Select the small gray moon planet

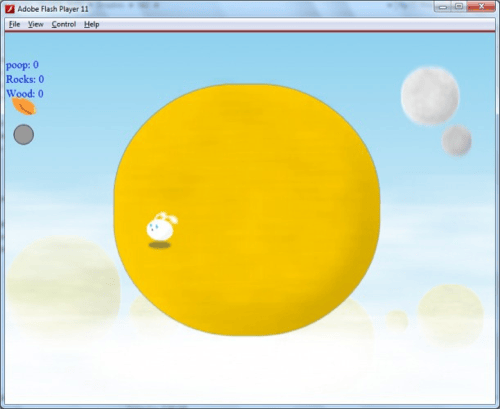pos(456,140)
